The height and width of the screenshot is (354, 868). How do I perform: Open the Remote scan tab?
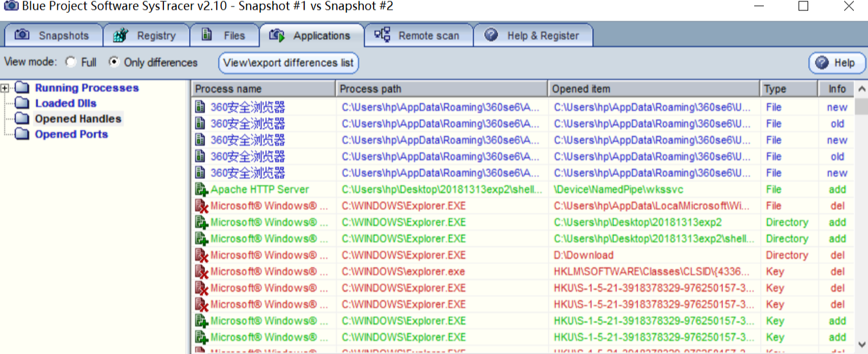coord(419,35)
